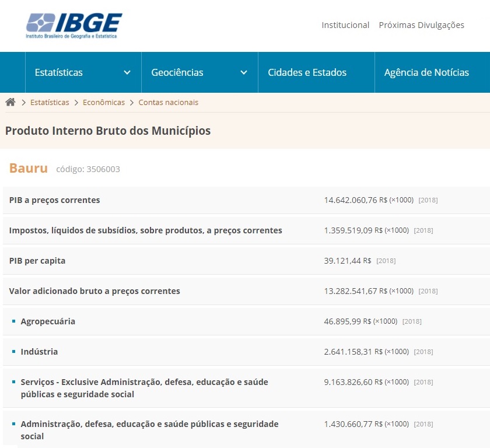Open the Cidades e Estados menu item
This screenshot has width=490, height=448.
(307, 72)
